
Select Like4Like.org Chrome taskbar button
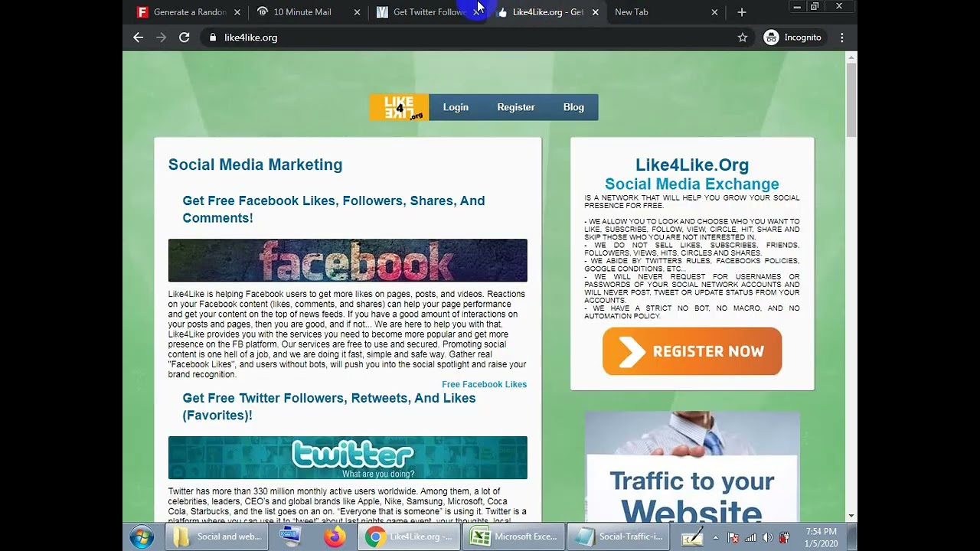tap(409, 537)
